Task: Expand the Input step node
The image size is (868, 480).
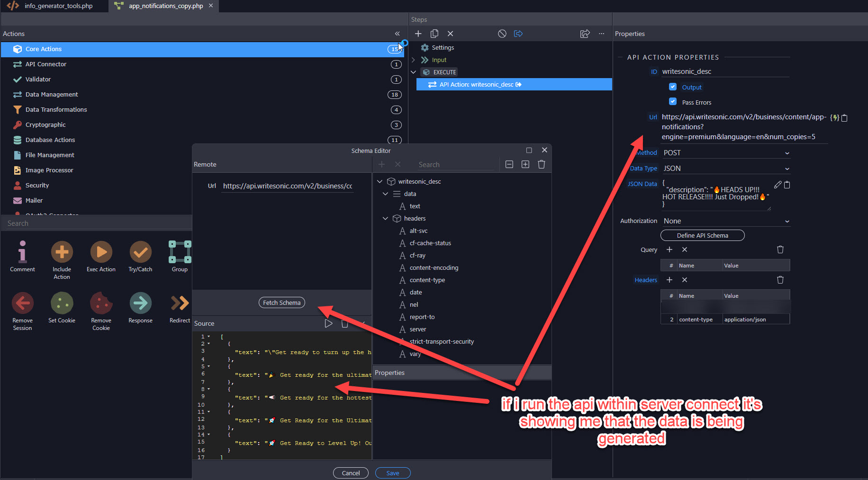Action: 413,60
